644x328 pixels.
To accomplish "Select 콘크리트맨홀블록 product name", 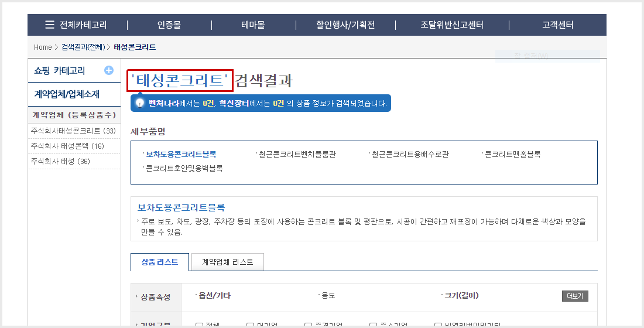I will pos(513,154).
